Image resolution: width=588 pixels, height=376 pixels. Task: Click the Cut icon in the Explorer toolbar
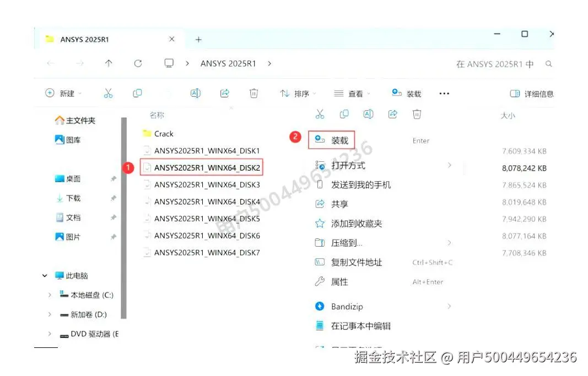coord(108,93)
